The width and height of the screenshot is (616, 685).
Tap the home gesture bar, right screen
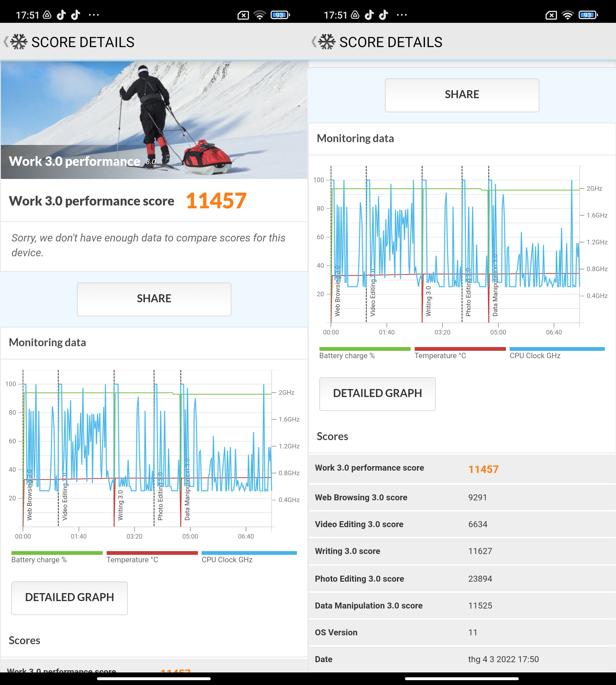click(x=462, y=678)
